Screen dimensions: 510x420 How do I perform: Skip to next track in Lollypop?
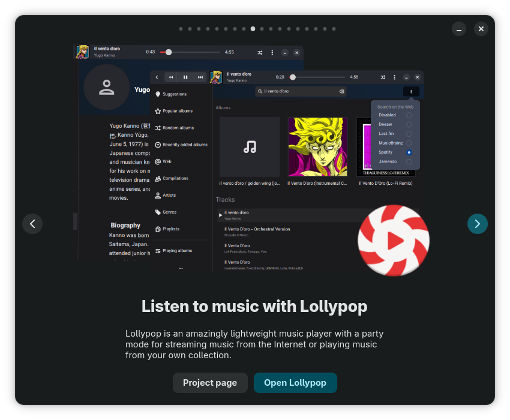pyautogui.click(x=200, y=77)
